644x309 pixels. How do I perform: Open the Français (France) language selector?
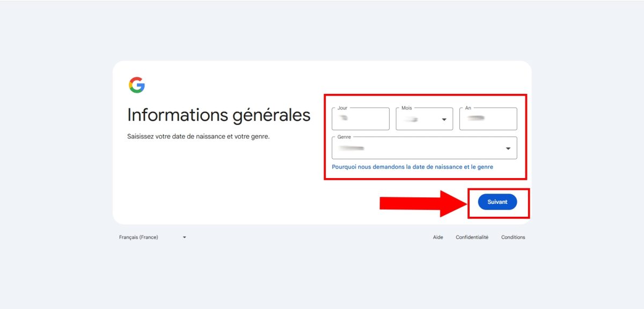tap(153, 237)
